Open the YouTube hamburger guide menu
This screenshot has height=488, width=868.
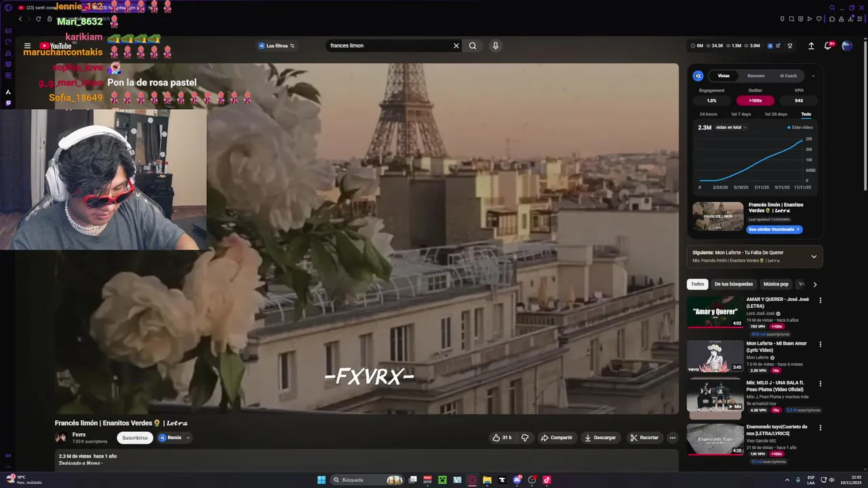coord(27,46)
